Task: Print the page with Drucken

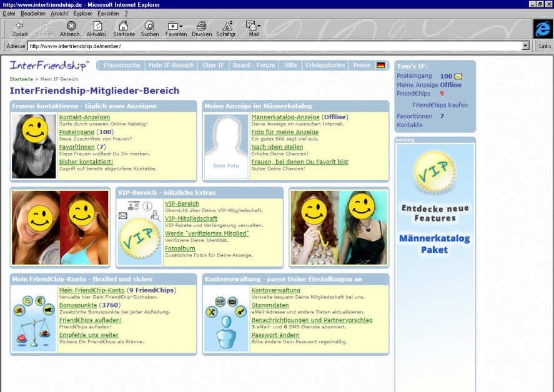Action: 202,29
